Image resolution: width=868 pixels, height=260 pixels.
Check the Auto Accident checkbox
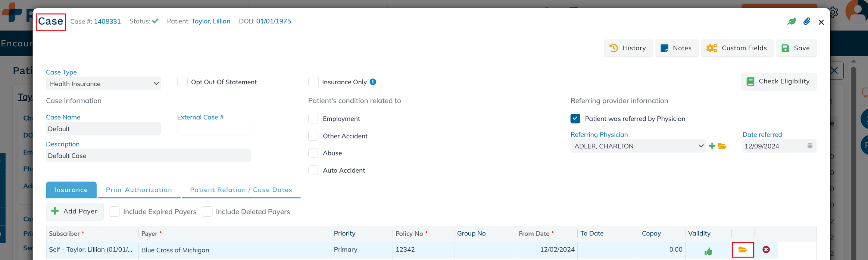point(313,170)
